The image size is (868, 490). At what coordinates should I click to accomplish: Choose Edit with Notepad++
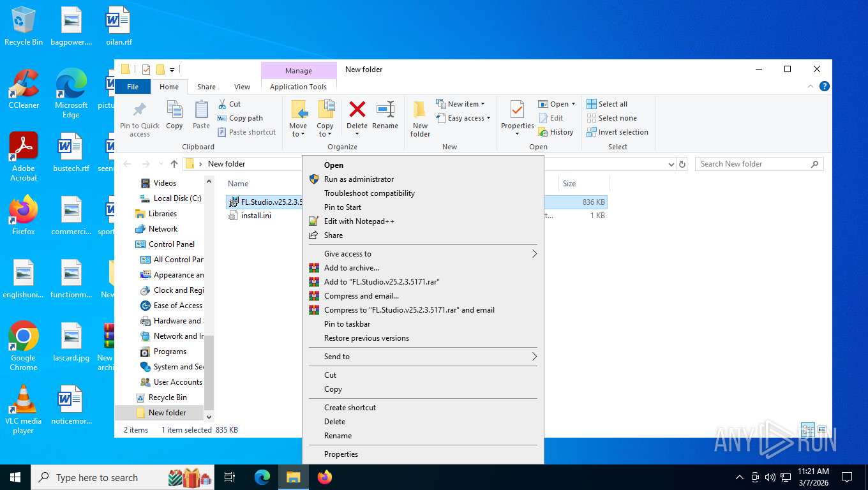(x=423, y=221)
